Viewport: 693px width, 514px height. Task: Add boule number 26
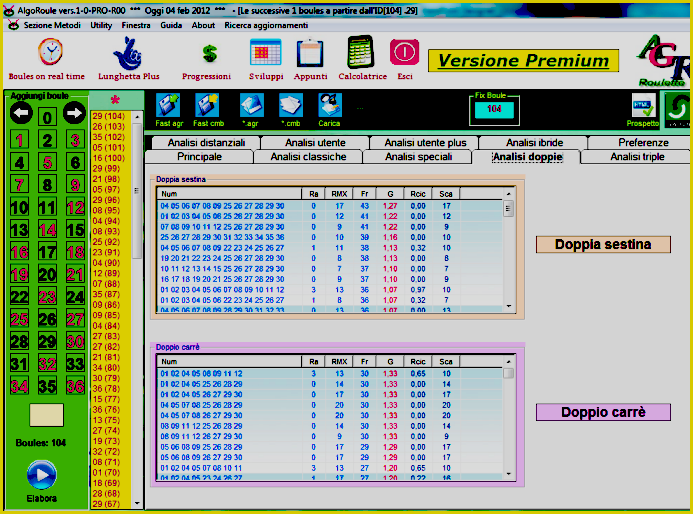click(47, 319)
